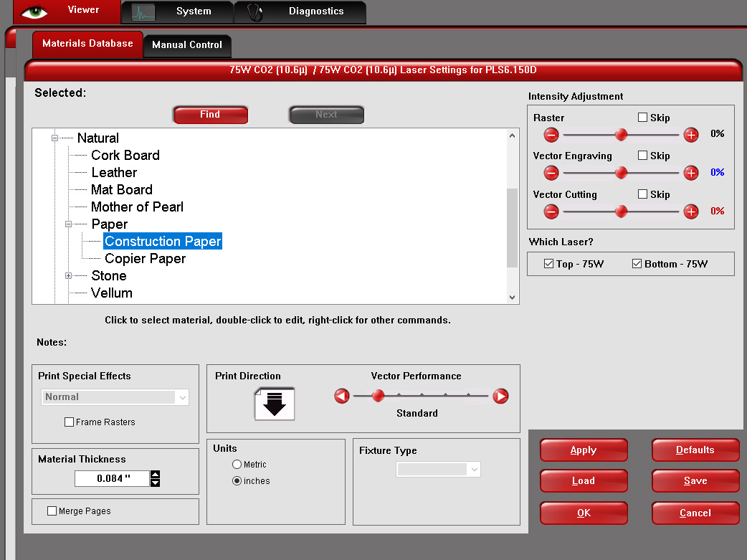Viewport: 747px width, 560px height.
Task: Collapse the Natural tree category
Action: click(54, 138)
